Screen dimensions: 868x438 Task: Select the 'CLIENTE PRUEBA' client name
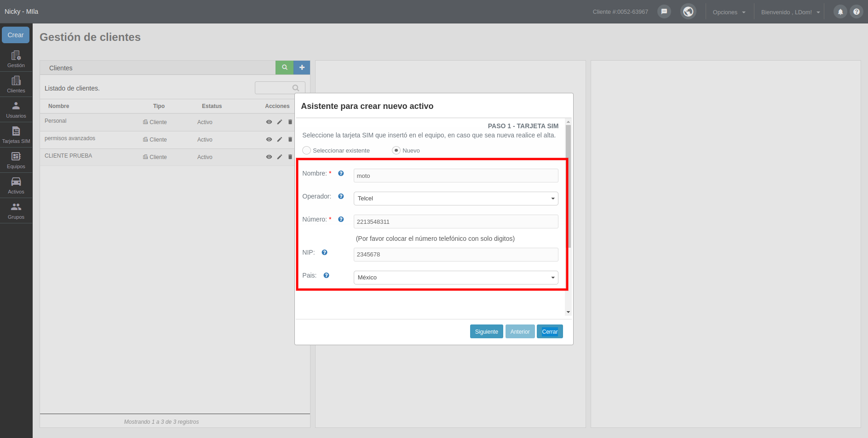[68, 156]
